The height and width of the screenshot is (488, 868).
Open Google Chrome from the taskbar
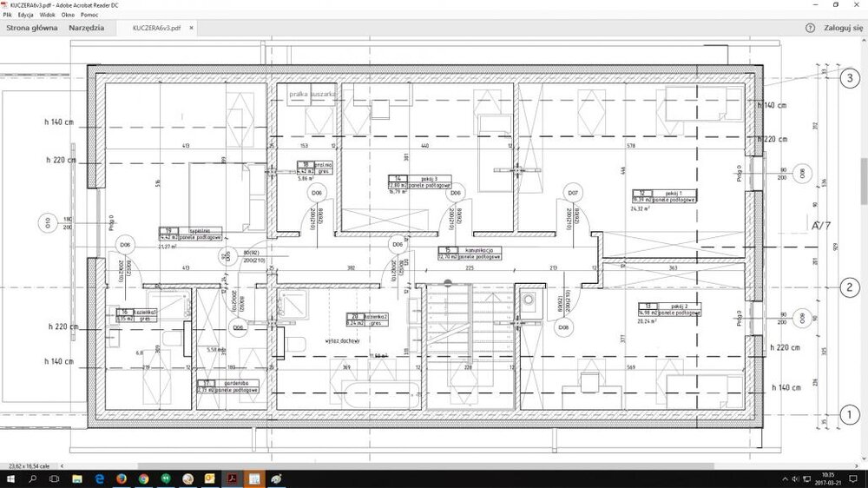pos(143,478)
